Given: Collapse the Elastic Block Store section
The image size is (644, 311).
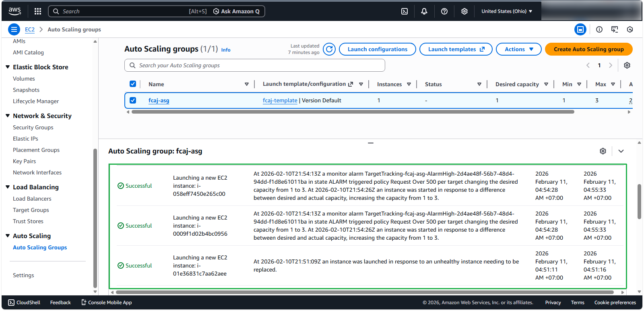Looking at the screenshot, I should [x=8, y=67].
